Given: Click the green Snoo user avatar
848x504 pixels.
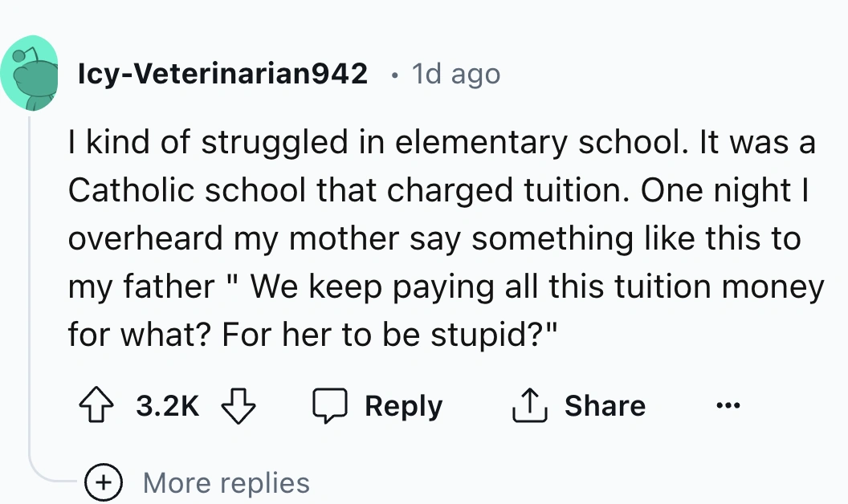Looking at the screenshot, I should [29, 74].
